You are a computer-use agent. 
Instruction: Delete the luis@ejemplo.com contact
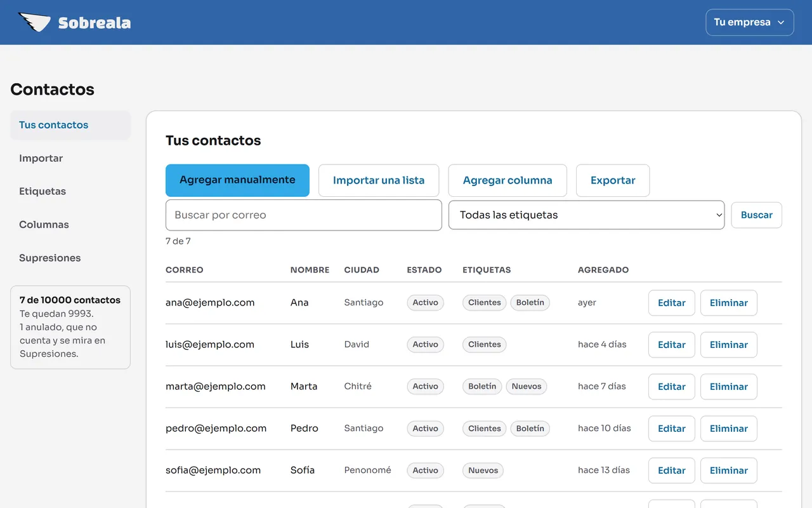click(x=728, y=345)
